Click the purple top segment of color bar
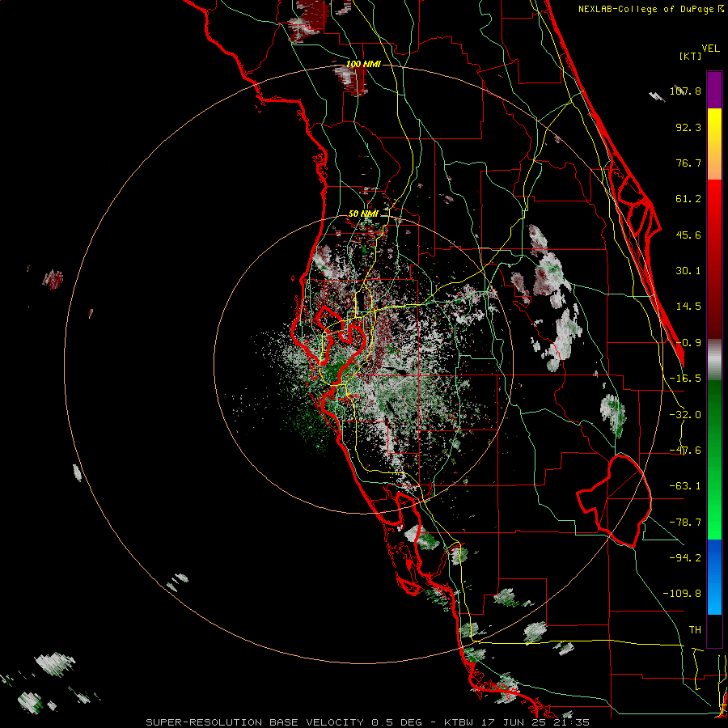 (714, 90)
